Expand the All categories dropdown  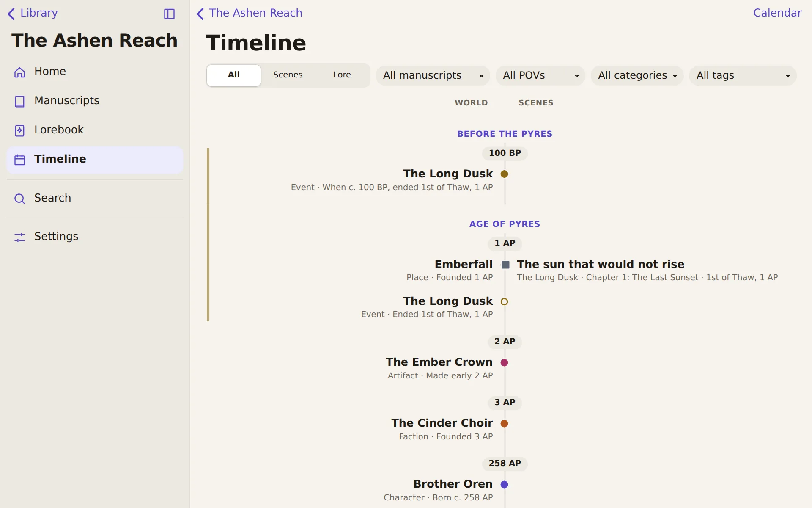point(637,75)
